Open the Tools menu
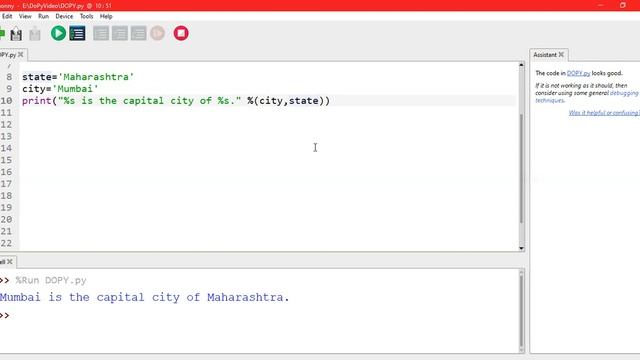Image resolution: width=640 pixels, height=360 pixels. click(86, 16)
